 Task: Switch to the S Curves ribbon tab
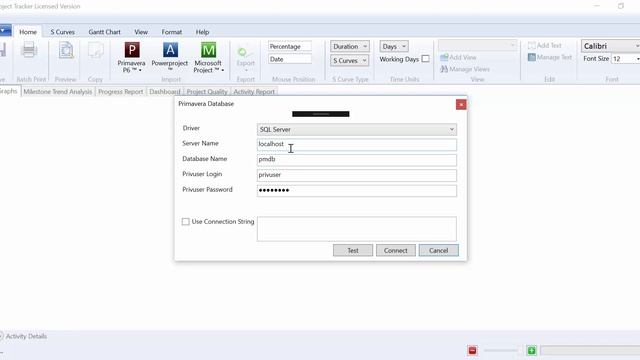(x=62, y=32)
